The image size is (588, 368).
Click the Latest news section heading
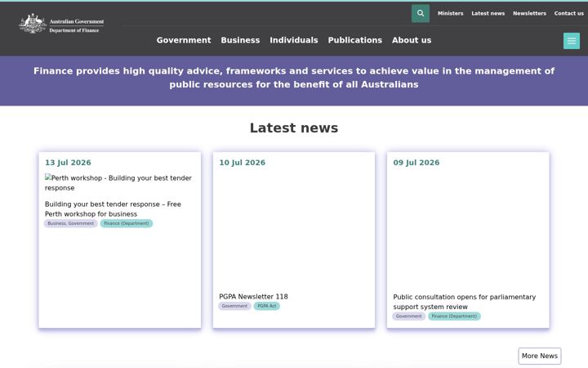tap(294, 128)
